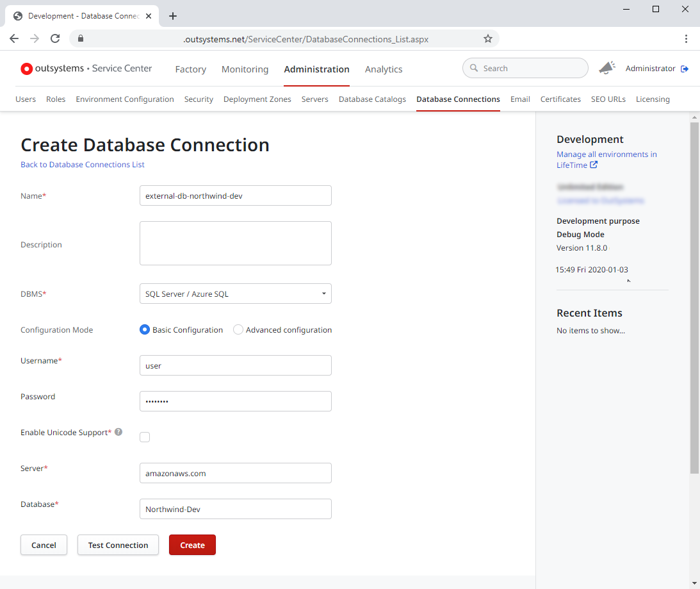Select Basic Configuration mode
The width and height of the screenshot is (700, 589).
145,329
